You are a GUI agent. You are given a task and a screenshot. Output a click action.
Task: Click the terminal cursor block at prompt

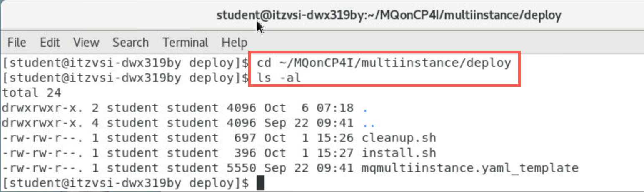(260, 183)
